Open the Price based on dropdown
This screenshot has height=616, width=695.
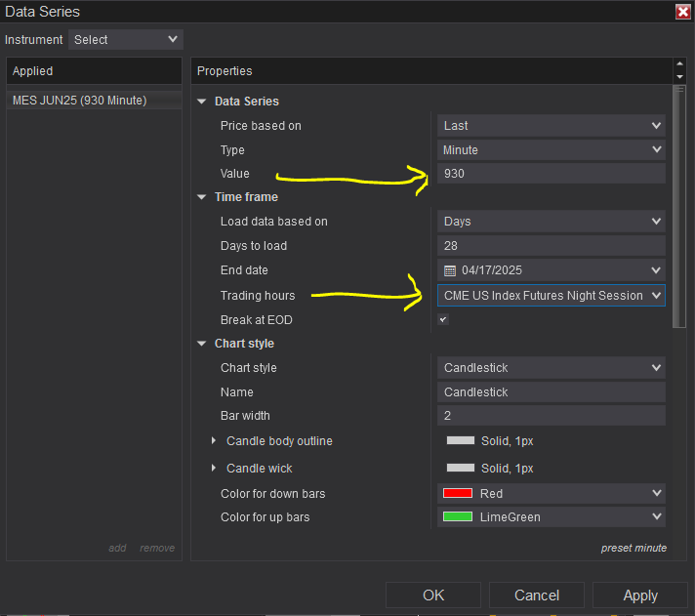pos(552,125)
